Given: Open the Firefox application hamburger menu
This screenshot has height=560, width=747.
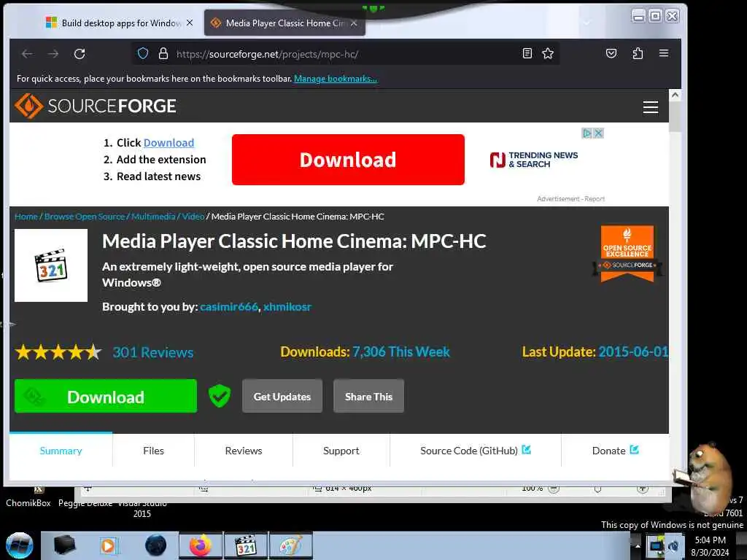Looking at the screenshot, I should pos(664,53).
